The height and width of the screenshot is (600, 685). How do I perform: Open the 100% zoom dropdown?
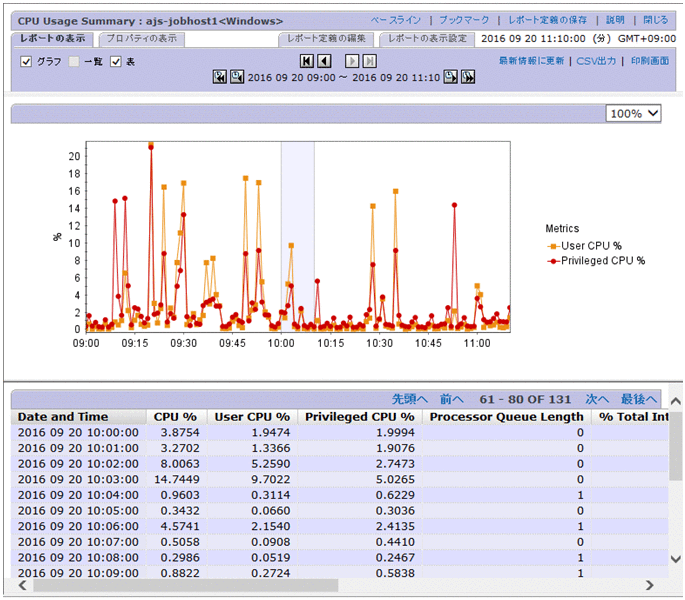[633, 113]
